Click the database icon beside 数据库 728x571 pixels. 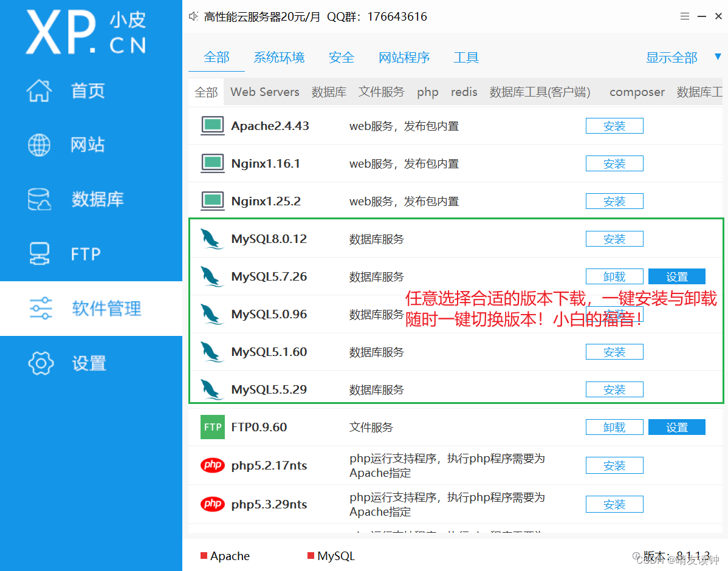[x=39, y=199]
